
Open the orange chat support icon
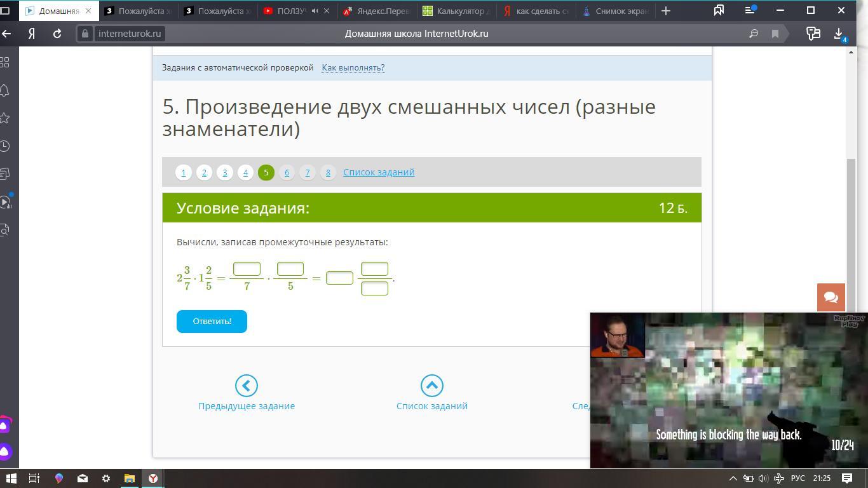(831, 297)
